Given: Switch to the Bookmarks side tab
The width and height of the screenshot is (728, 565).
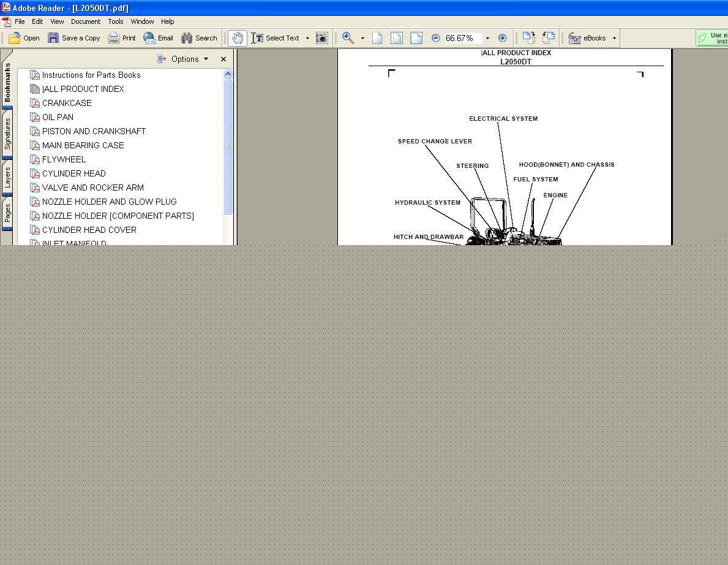Looking at the screenshot, I should point(7,82).
